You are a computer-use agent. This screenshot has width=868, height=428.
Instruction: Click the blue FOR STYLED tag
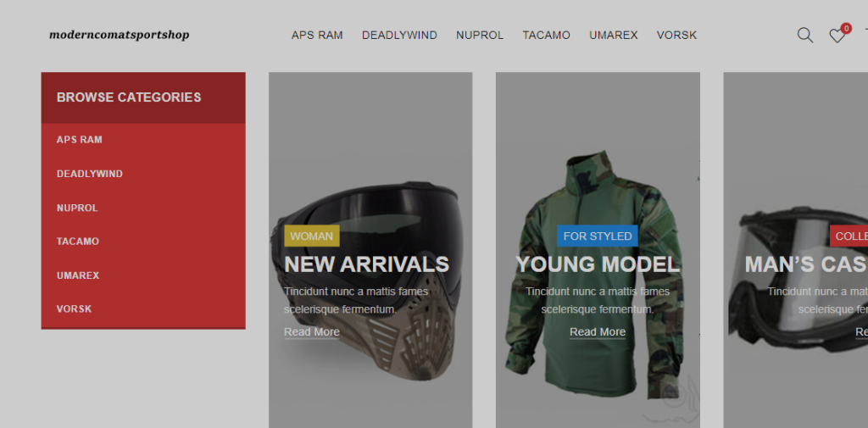click(598, 236)
